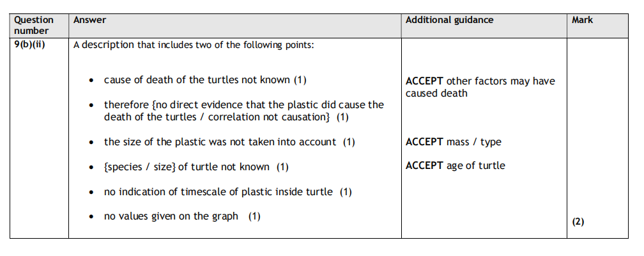Click the bullet before 'no values given'
This screenshot has height=256, width=644.
click(93, 217)
